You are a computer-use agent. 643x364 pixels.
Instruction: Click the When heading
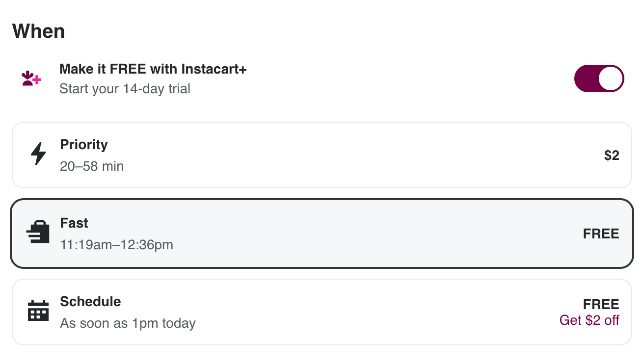click(x=39, y=31)
